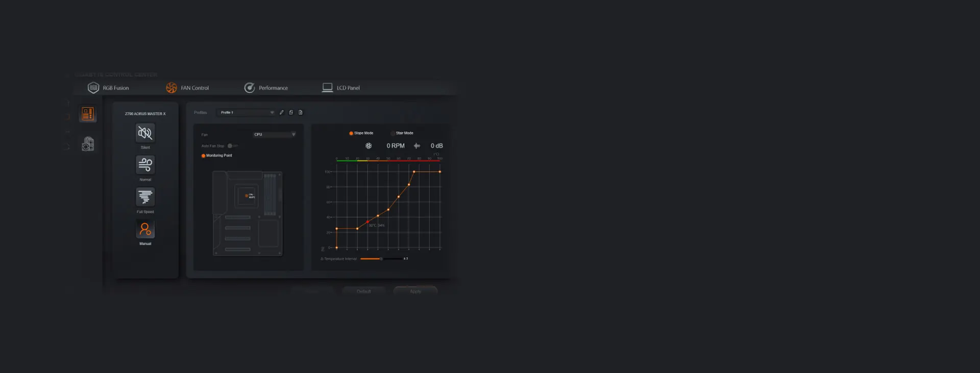Choose the Full Speed fan preset icon
980x373 pixels.
point(145,197)
